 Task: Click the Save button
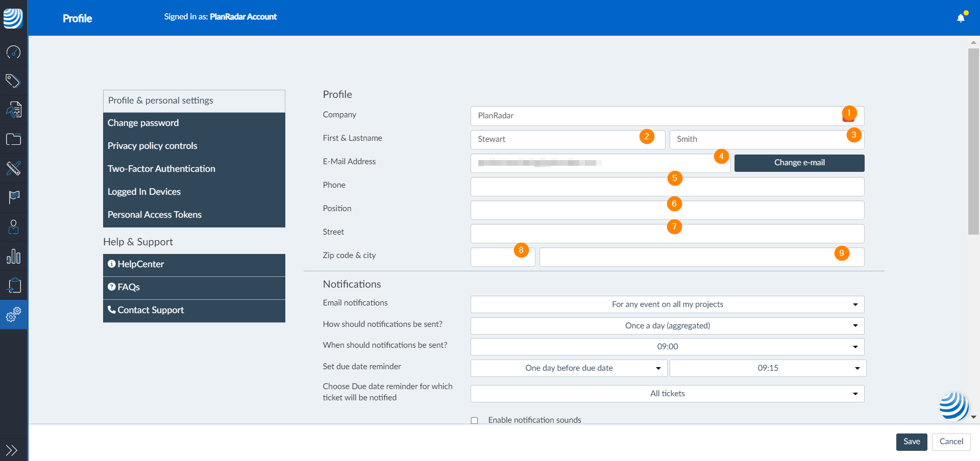pos(911,442)
